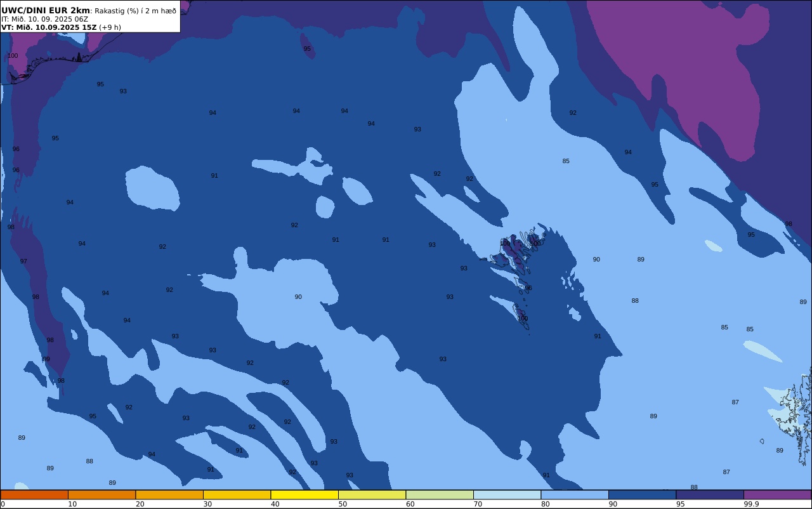Select the "(+9 h)" forecast offset text

click(110, 27)
